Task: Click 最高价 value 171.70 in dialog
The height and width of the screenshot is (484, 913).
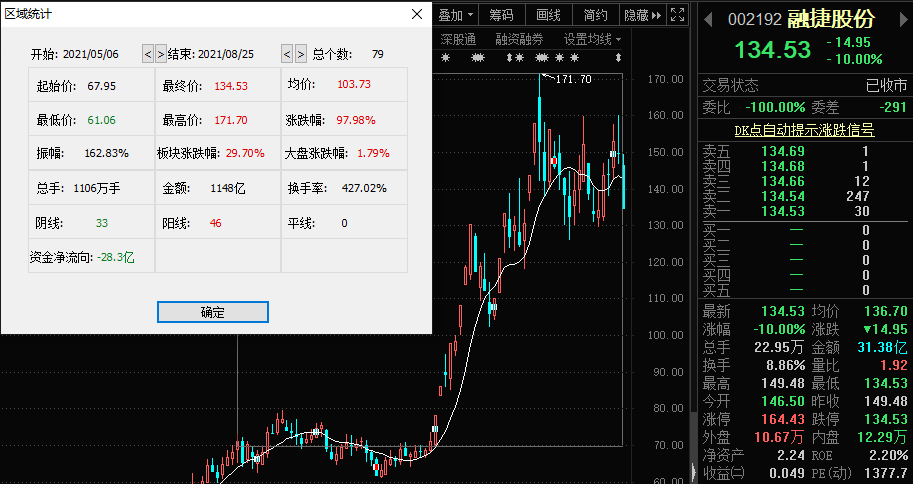Action: pos(231,120)
